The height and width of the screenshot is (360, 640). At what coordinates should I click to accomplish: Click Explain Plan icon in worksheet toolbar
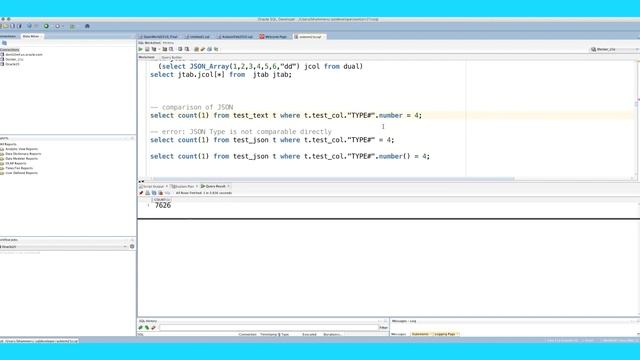[154, 49]
